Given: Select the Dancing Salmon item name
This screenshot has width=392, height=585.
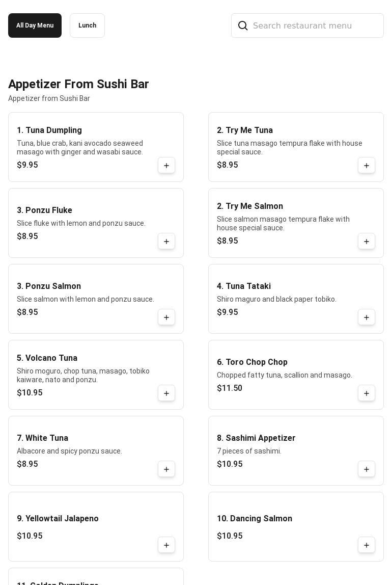Looking at the screenshot, I should (255, 519).
